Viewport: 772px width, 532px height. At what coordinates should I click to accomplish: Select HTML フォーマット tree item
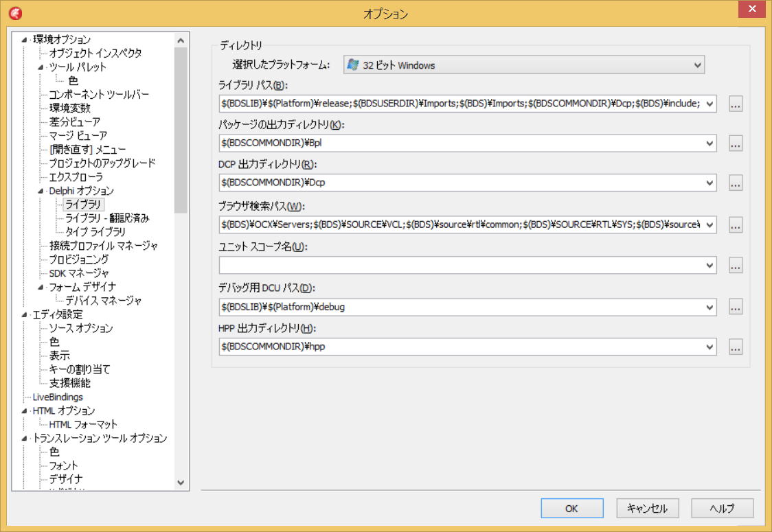point(82,424)
